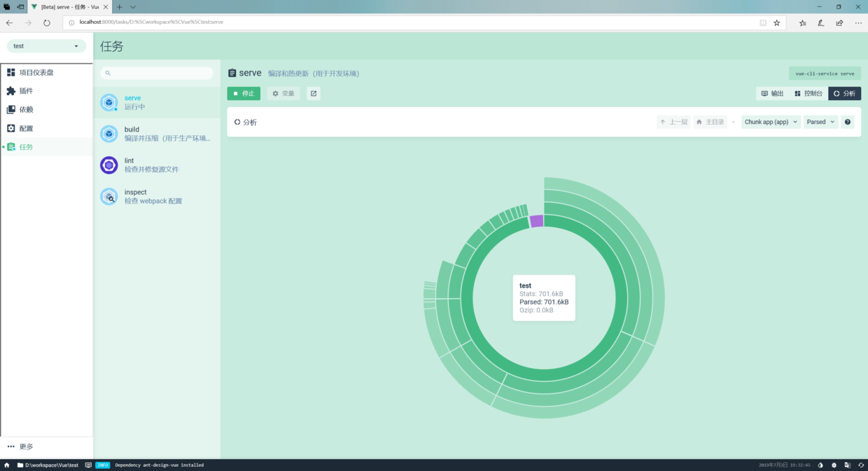Click the inspect task magnifier icon

pyautogui.click(x=109, y=197)
